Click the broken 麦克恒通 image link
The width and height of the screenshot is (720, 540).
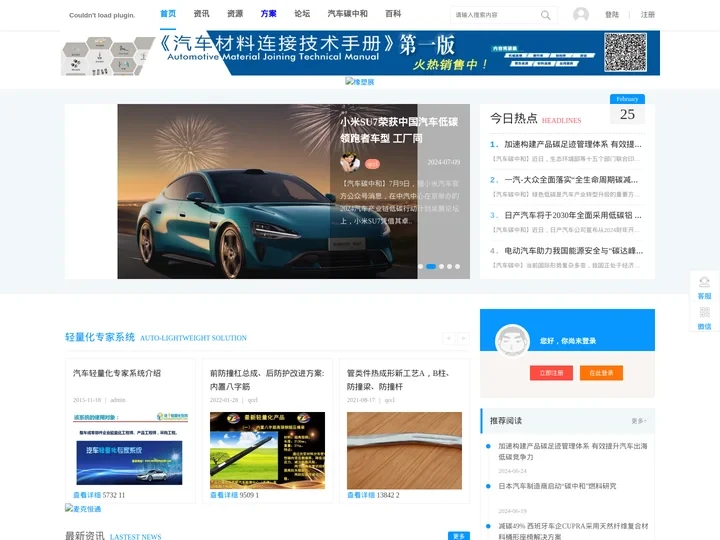tap(83, 508)
